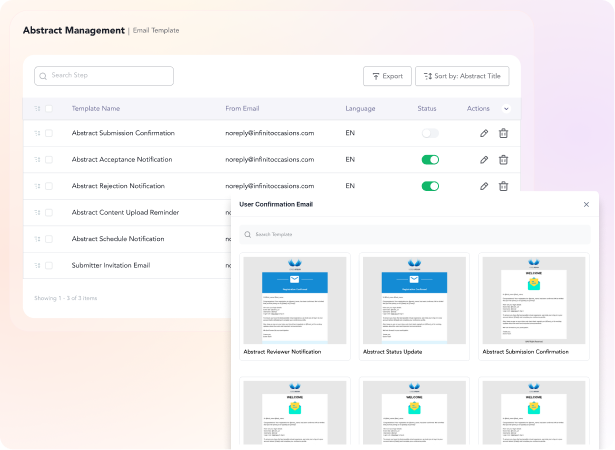Expand the Actions column chevron
The width and height of the screenshot is (615, 450).
(x=506, y=109)
